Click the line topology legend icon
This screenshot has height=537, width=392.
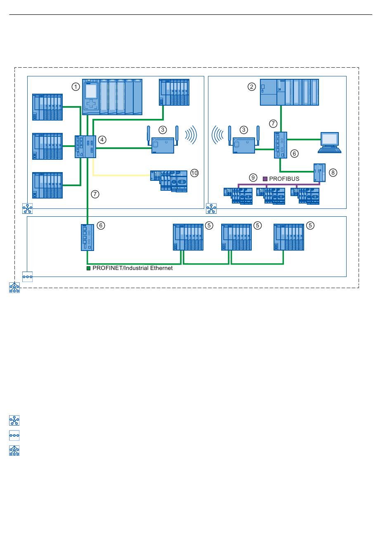click(x=14, y=435)
